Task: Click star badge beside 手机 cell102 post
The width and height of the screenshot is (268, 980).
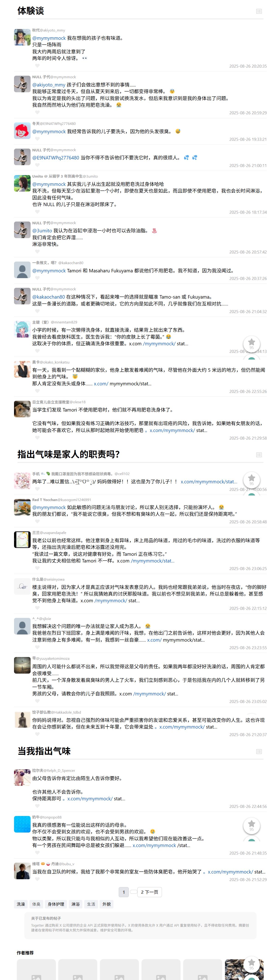Action: [252, 479]
